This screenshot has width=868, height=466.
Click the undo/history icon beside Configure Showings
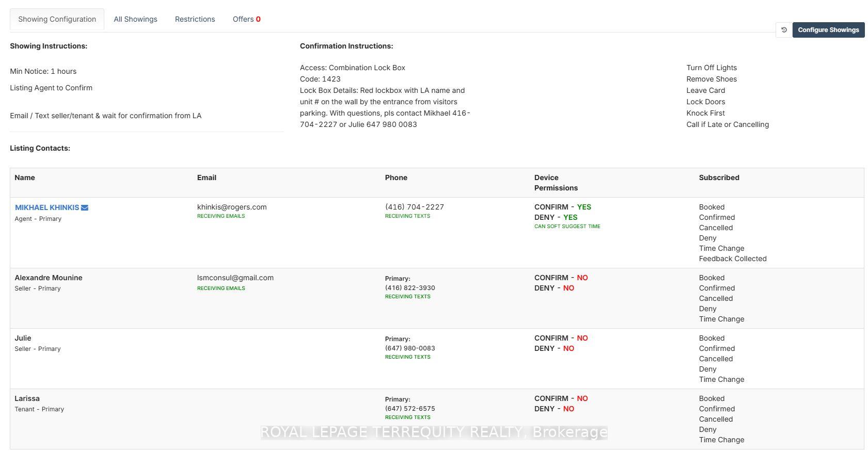coord(783,30)
